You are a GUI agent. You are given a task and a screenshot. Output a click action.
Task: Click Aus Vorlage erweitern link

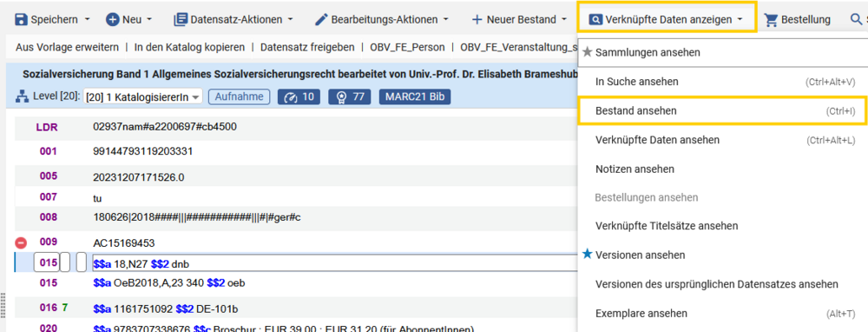pos(67,47)
